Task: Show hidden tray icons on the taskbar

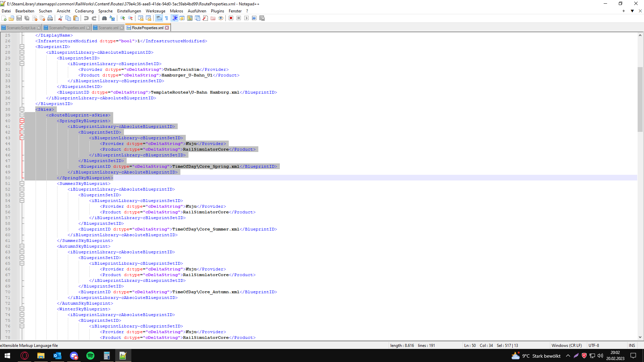Action: (x=568, y=356)
